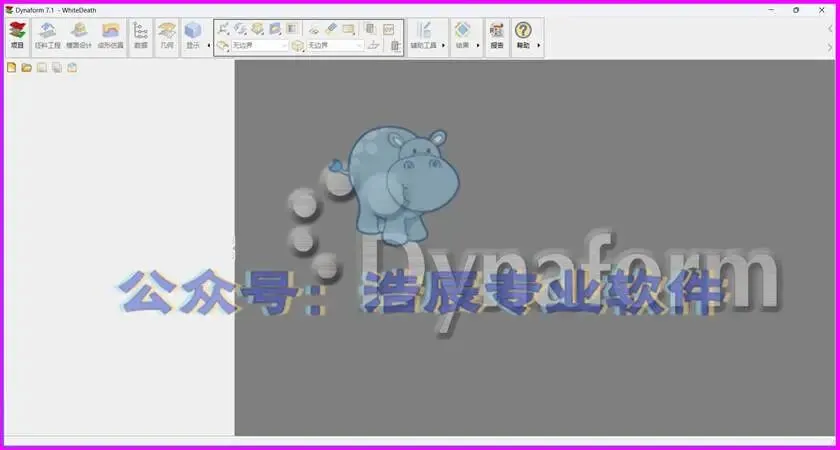Click the yellow cube icon between the combo boxes

click(298, 46)
